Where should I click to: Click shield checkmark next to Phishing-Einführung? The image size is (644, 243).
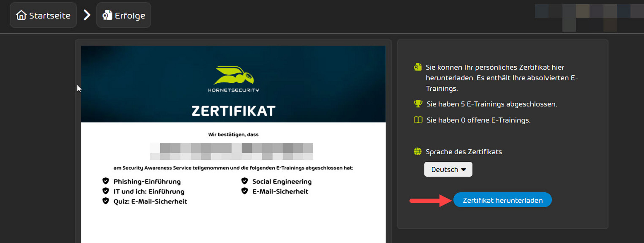(106, 181)
